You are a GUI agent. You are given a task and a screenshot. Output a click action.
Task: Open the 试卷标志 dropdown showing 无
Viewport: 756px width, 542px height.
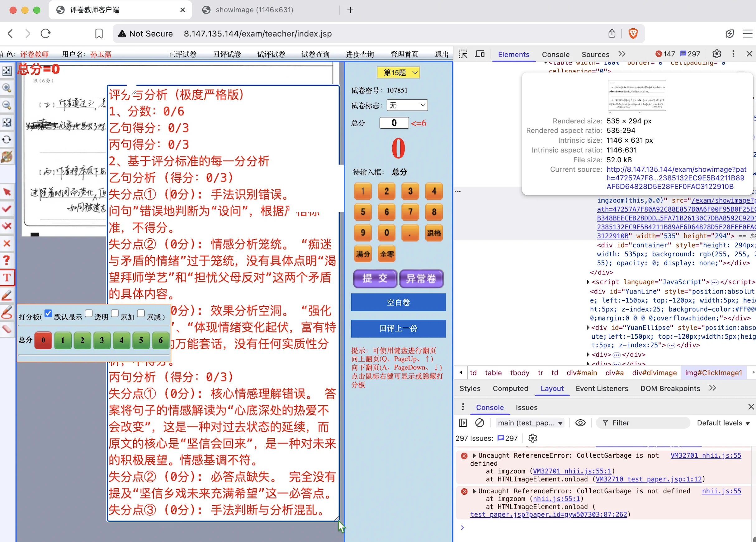pos(407,105)
